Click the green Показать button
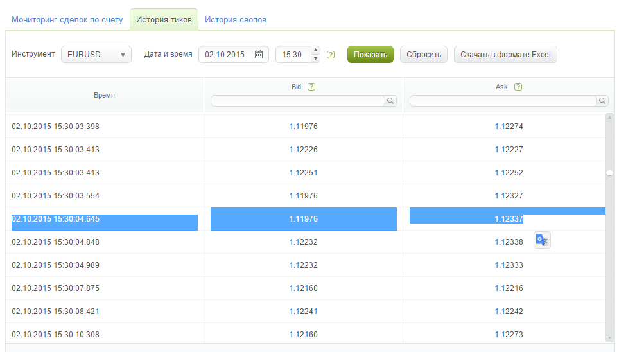644x352 pixels. 370,54
